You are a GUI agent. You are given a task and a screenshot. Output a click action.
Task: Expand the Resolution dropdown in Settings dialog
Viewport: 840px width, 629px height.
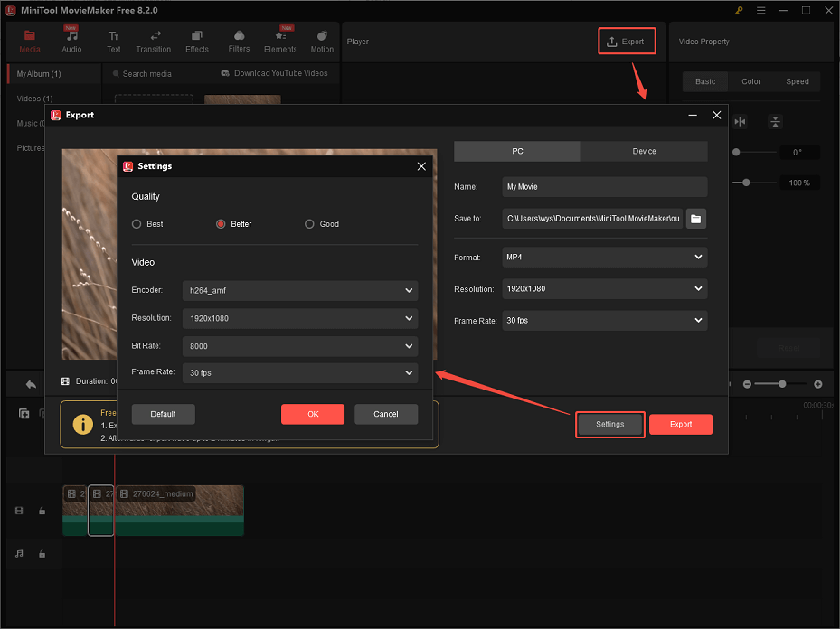point(300,318)
